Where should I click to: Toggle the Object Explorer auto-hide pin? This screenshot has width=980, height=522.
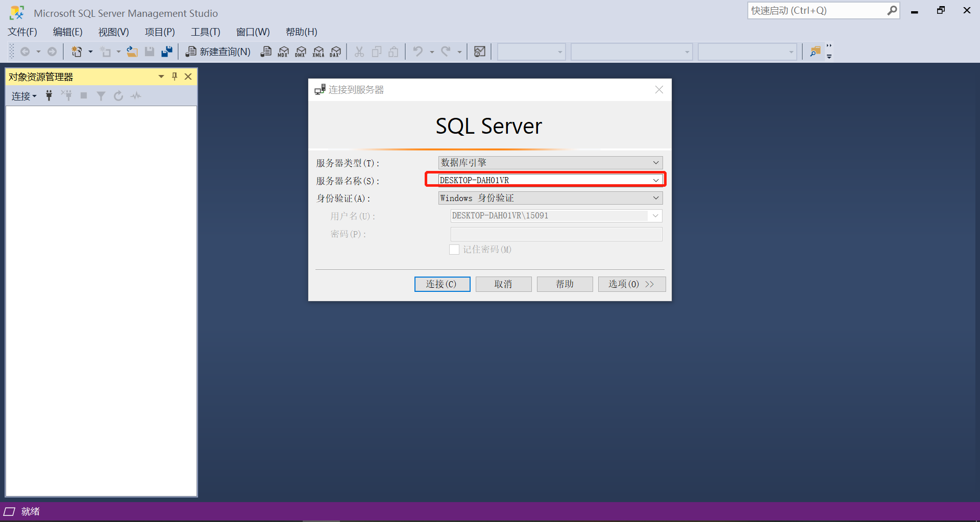pos(174,76)
